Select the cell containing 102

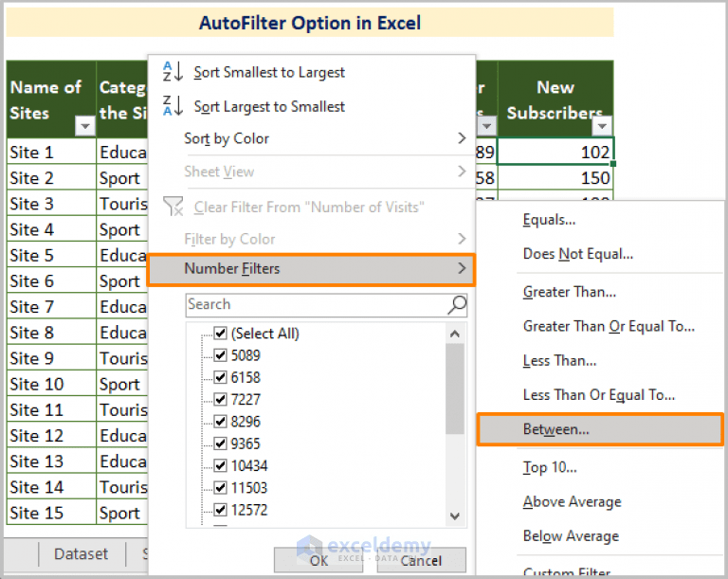(x=555, y=152)
